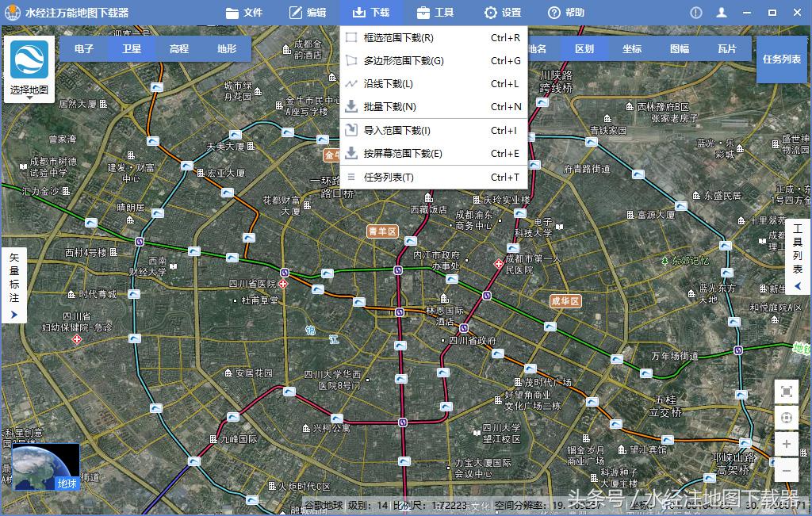This screenshot has width=812, height=516.
Task: Click the list icon beside 任务列表(T)
Action: [351, 177]
